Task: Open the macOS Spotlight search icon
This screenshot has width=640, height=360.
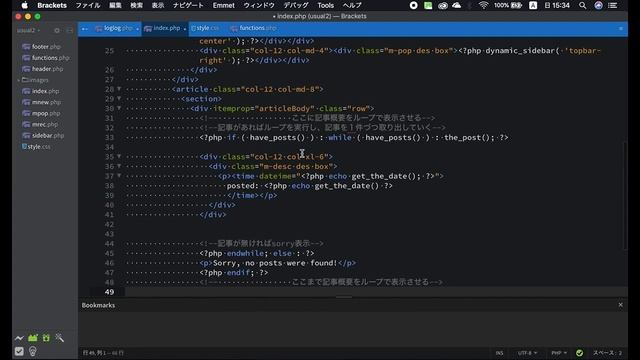Action: point(582,5)
